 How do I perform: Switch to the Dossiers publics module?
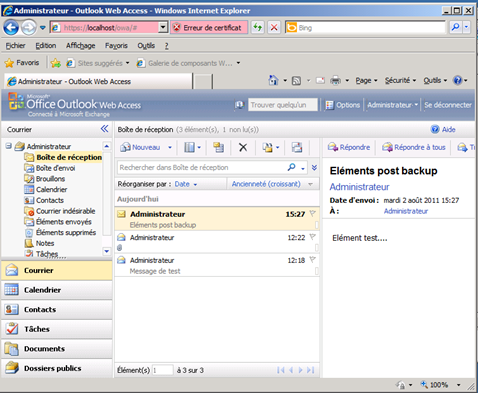click(x=57, y=368)
